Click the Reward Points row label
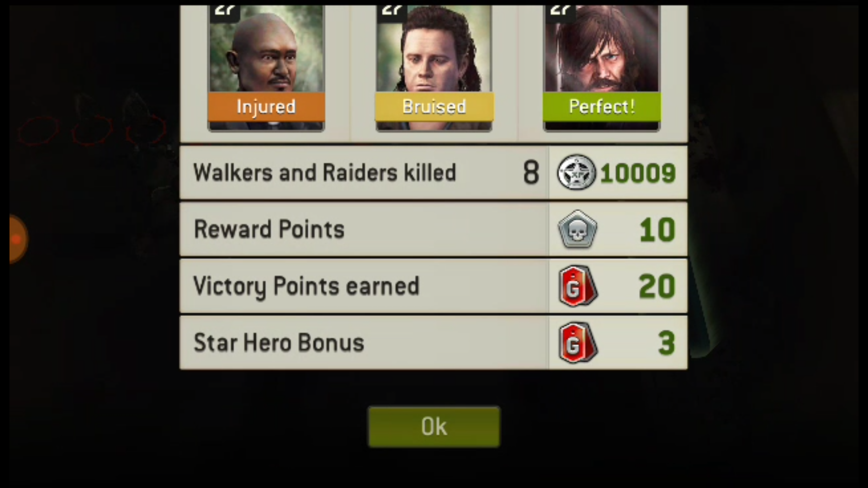 tap(269, 229)
